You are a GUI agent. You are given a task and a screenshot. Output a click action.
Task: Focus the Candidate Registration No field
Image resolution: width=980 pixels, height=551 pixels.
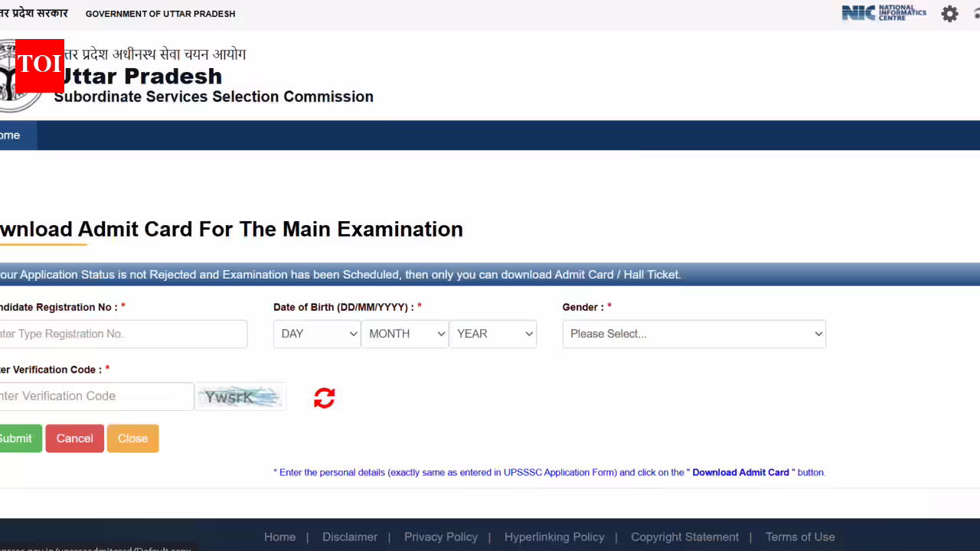(x=122, y=334)
